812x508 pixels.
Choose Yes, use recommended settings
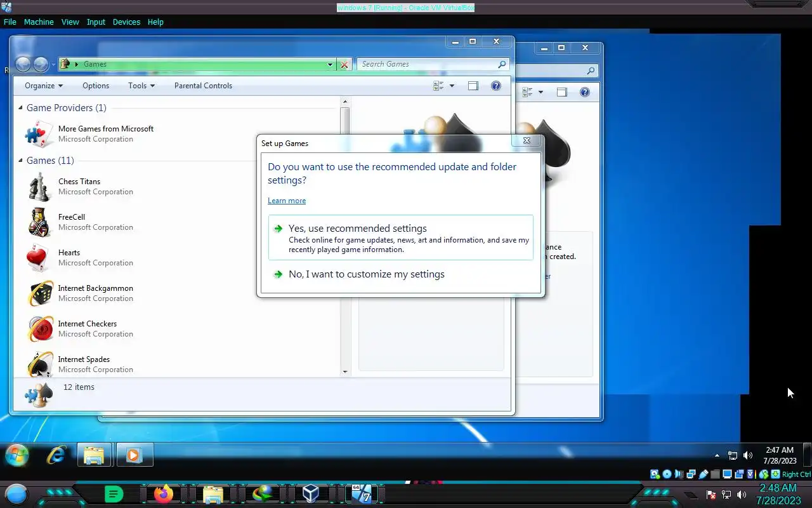(401, 237)
